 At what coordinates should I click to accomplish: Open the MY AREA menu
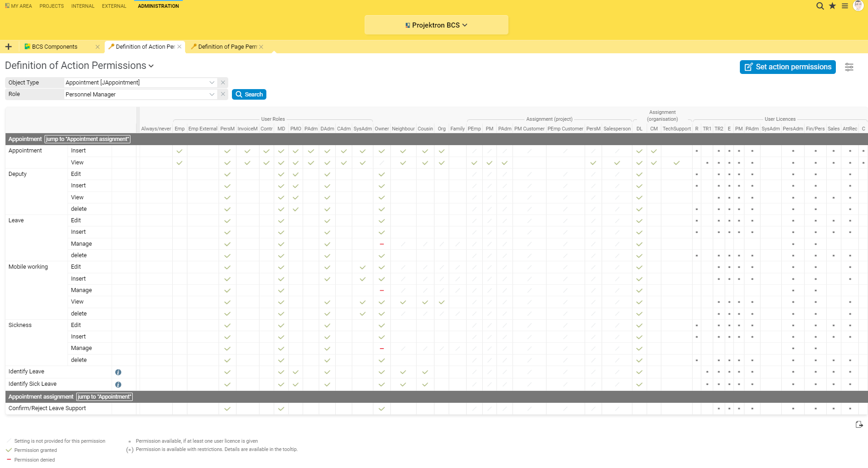pyautogui.click(x=18, y=6)
